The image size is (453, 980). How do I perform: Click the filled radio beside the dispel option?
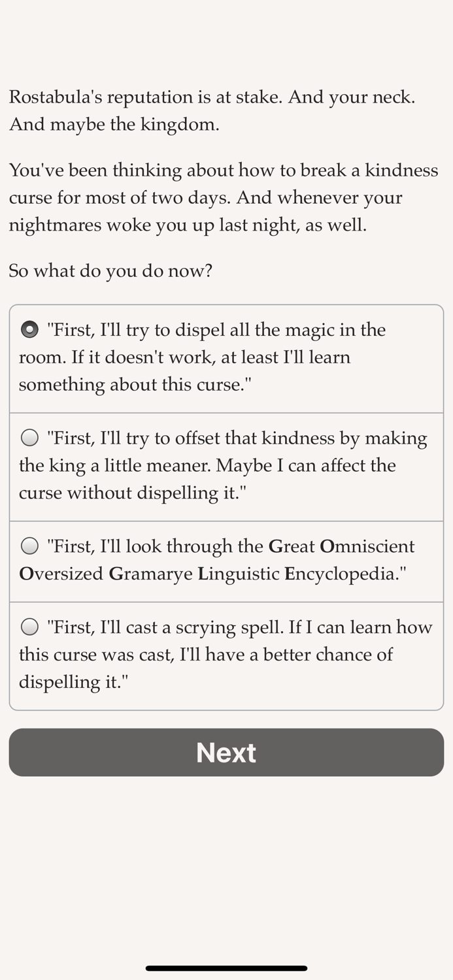click(29, 330)
